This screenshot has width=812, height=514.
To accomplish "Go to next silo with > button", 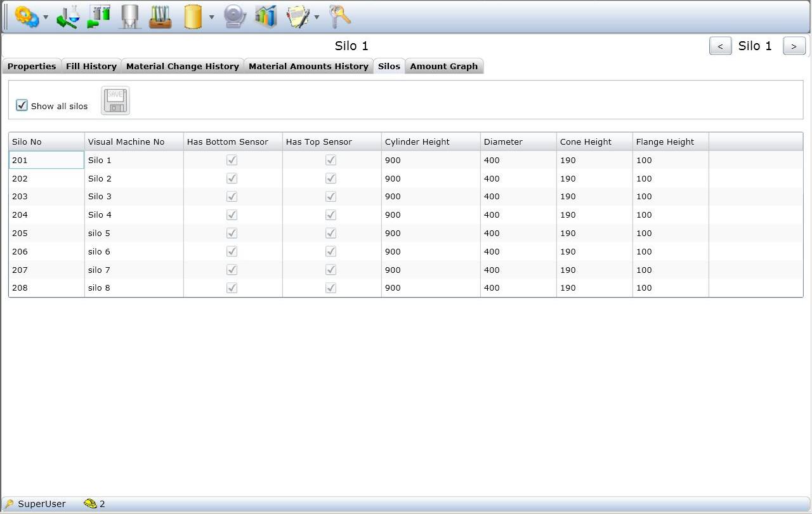I will click(794, 46).
